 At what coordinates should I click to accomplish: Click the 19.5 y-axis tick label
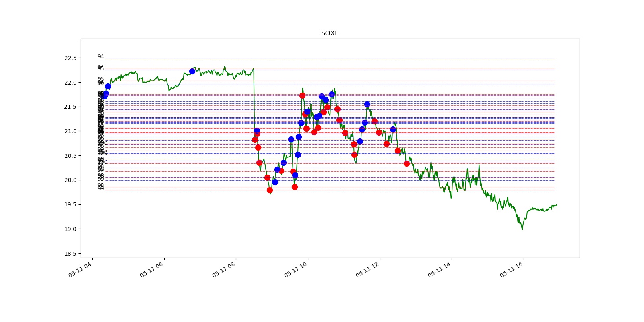point(70,204)
